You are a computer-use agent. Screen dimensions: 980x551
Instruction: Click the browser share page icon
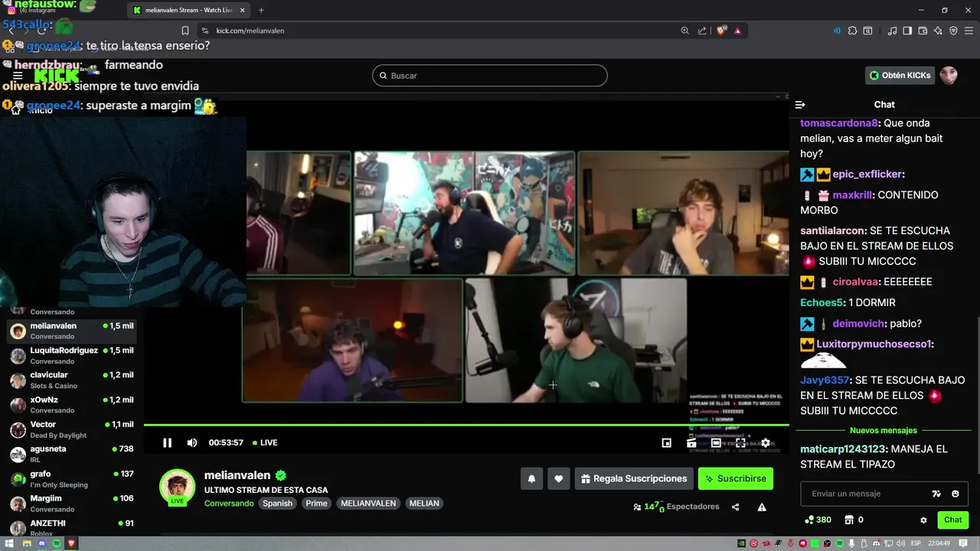[x=702, y=31]
